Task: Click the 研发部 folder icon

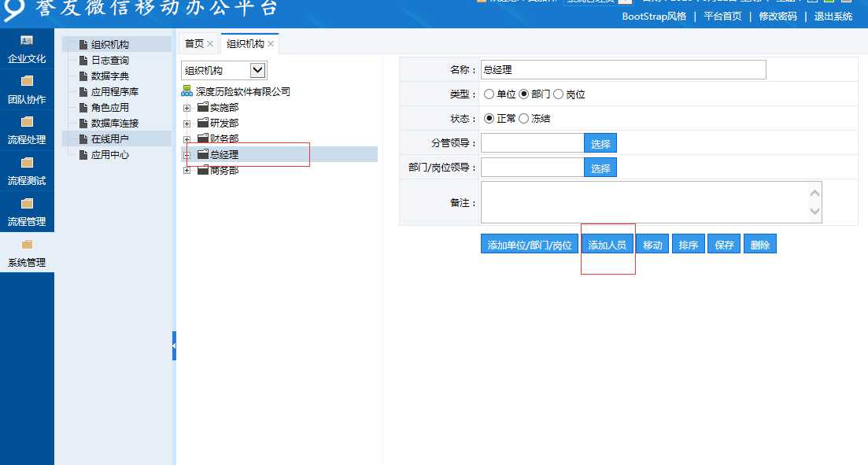Action: 202,122
